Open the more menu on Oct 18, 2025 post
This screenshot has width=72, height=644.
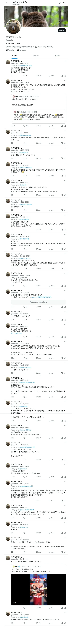[x=65, y=613]
